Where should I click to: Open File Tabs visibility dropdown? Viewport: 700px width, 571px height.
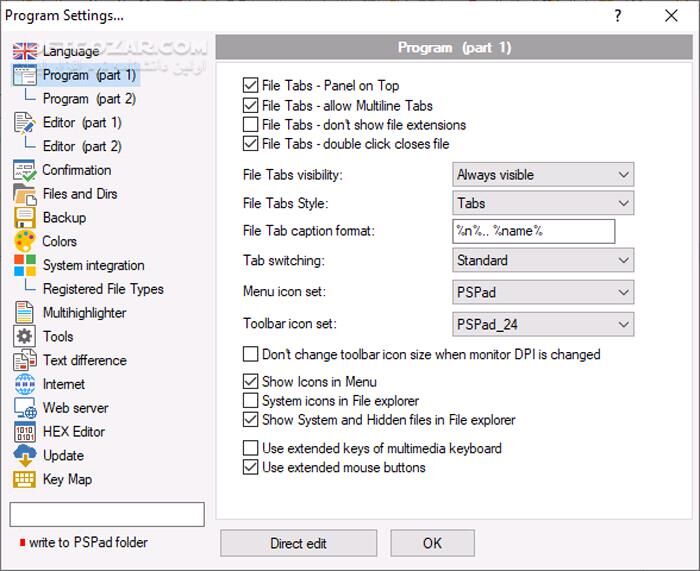(x=543, y=175)
